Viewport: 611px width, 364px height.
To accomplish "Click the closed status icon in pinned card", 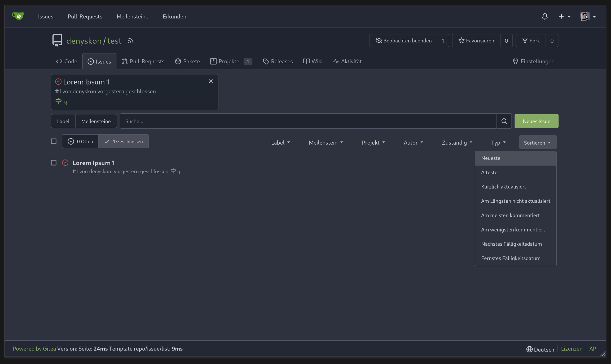I will pos(58,82).
